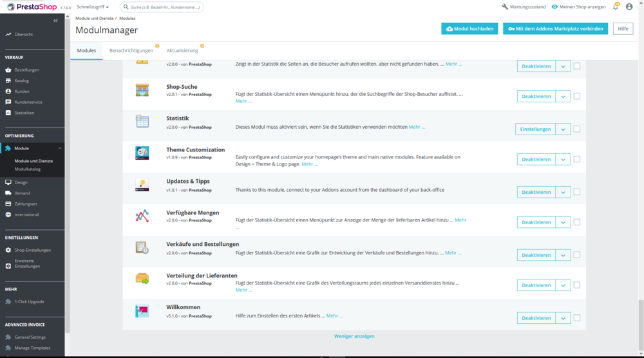Switch to the Benachrichtigungen tab
Image resolution: width=644 pixels, height=358 pixels.
(x=131, y=50)
